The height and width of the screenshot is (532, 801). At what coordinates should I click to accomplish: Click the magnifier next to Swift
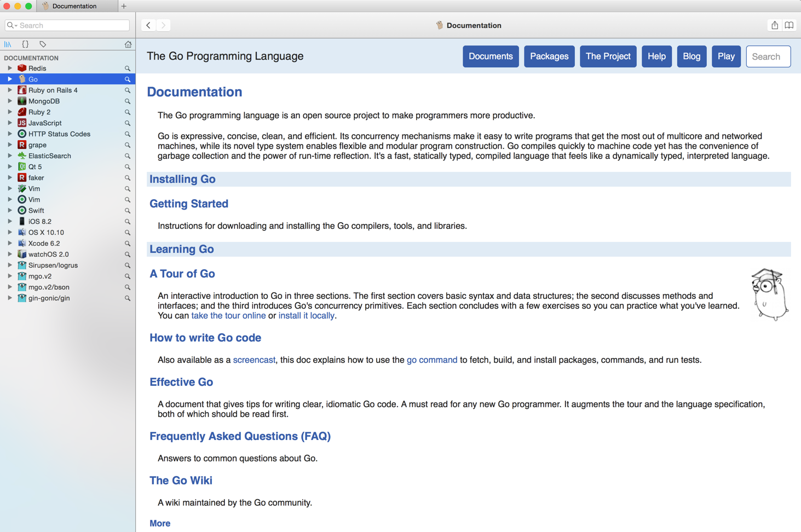tap(128, 211)
